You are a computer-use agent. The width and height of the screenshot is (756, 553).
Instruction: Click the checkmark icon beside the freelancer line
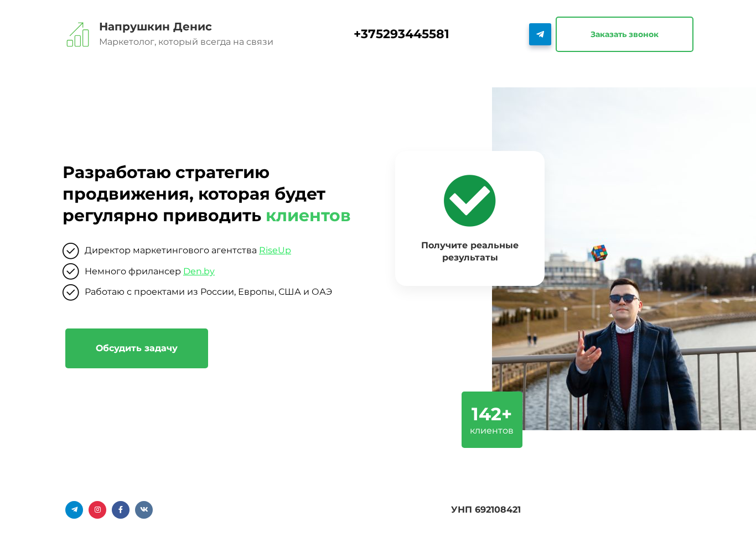[71, 272]
